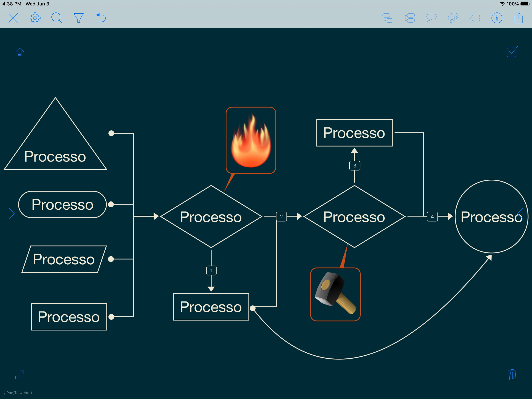
Task: Tap the trash delete icon
Action: coord(512,375)
